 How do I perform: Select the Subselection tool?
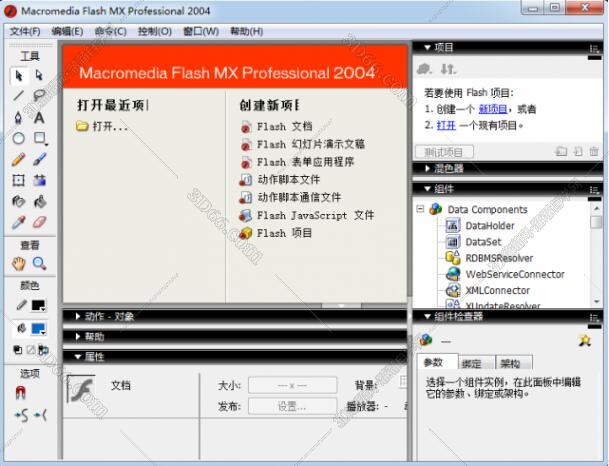(39, 75)
